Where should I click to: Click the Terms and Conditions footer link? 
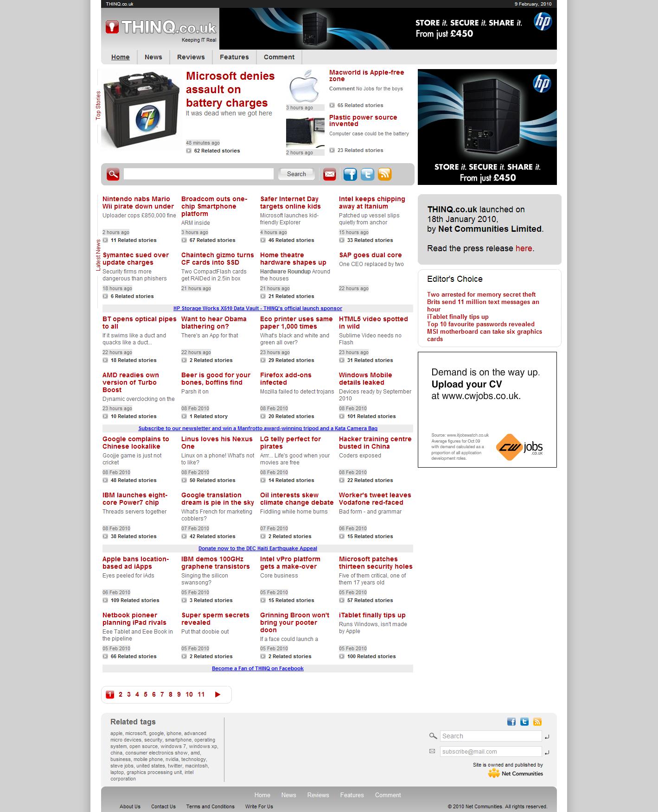click(x=211, y=806)
